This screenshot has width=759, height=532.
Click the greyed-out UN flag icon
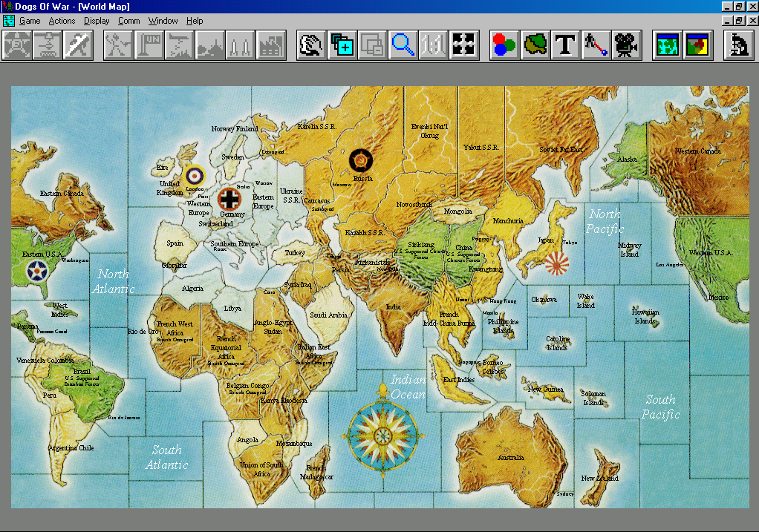pos(149,45)
